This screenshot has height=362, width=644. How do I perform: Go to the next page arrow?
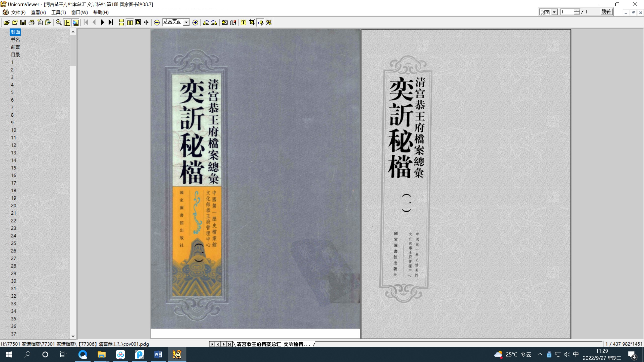coord(102,22)
